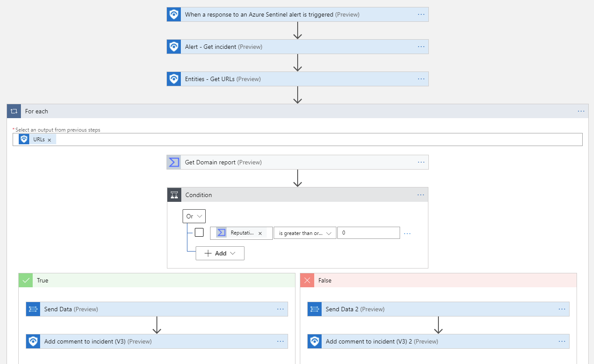Click the sigma icon in Reputation token

pyautogui.click(x=221, y=233)
